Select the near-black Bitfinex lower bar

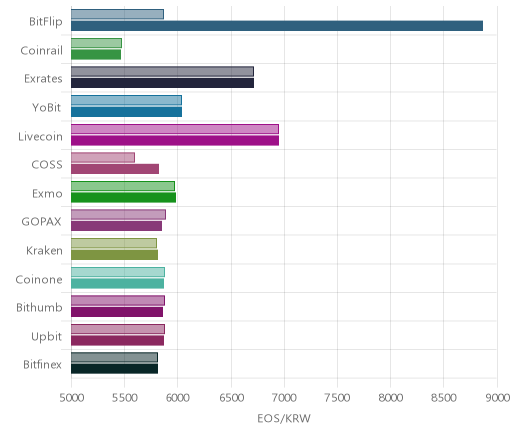point(114,369)
